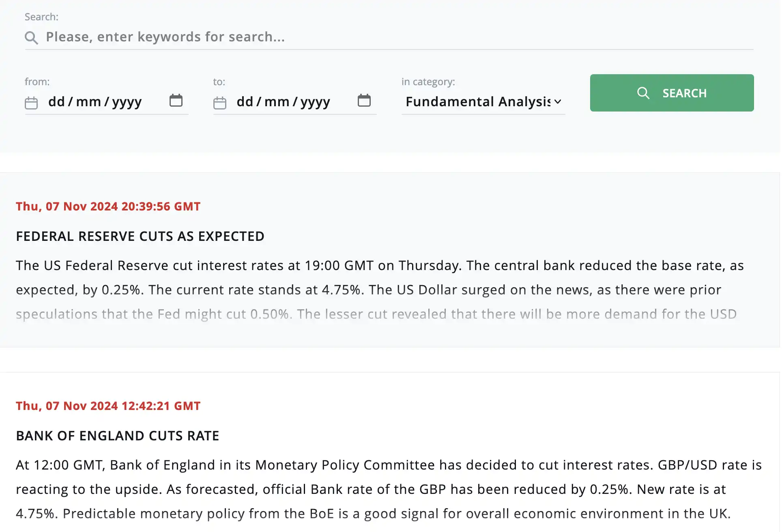The height and width of the screenshot is (532, 782).
Task: Click the calendar icon left of the 'from' date
Action: pyautogui.click(x=31, y=103)
